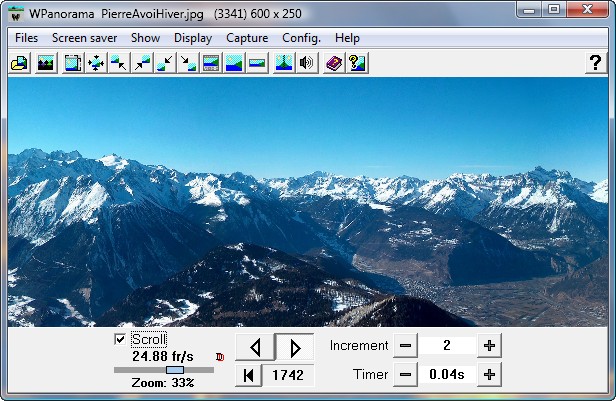
Task: Click the full-size landscape display icon
Action: [234, 63]
